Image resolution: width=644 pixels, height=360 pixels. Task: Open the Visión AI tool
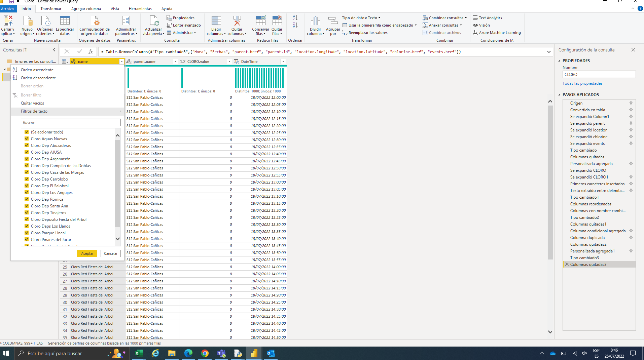point(481,25)
